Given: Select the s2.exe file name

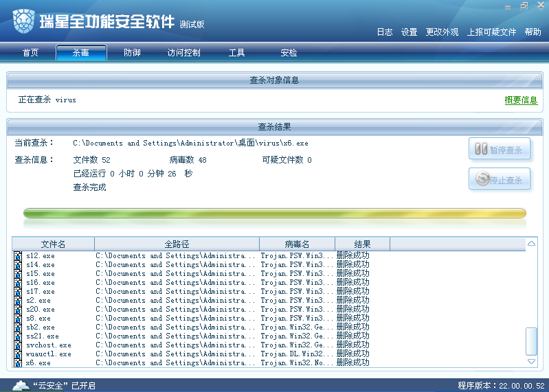Looking at the screenshot, I should [x=38, y=301].
